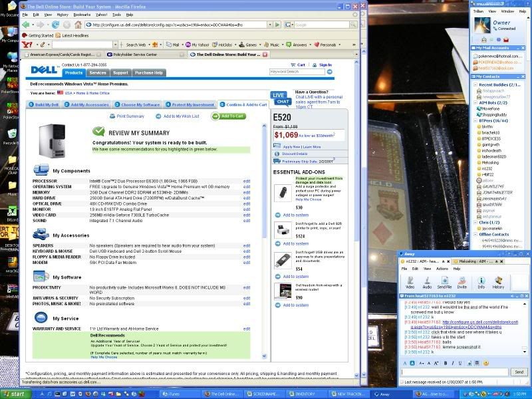
Task: Close the Dell Online Store tab
Action: click(265, 55)
